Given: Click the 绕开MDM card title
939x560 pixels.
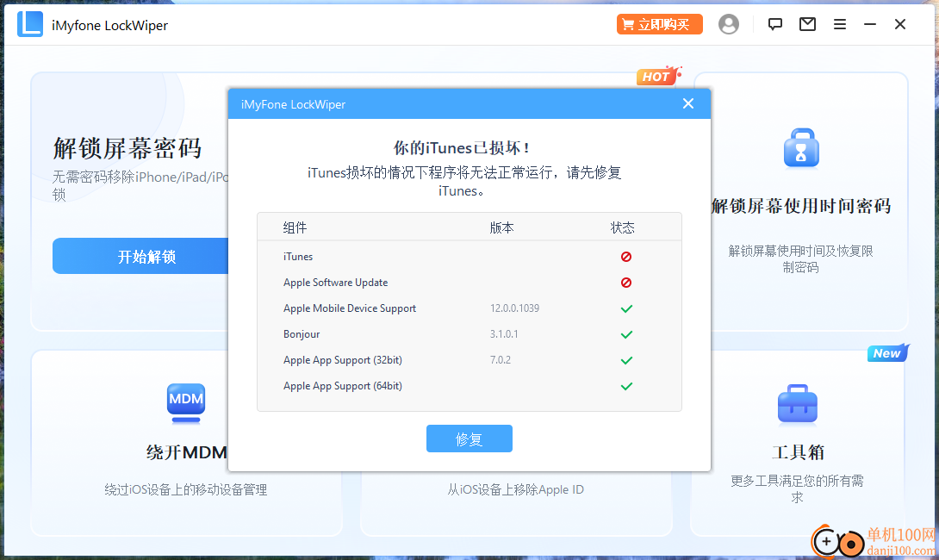Looking at the screenshot, I should (x=187, y=452).
